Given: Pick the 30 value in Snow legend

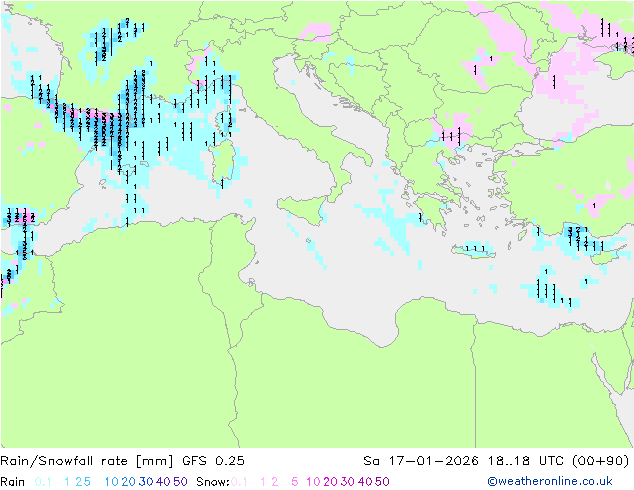Looking at the screenshot, I should point(348,482).
